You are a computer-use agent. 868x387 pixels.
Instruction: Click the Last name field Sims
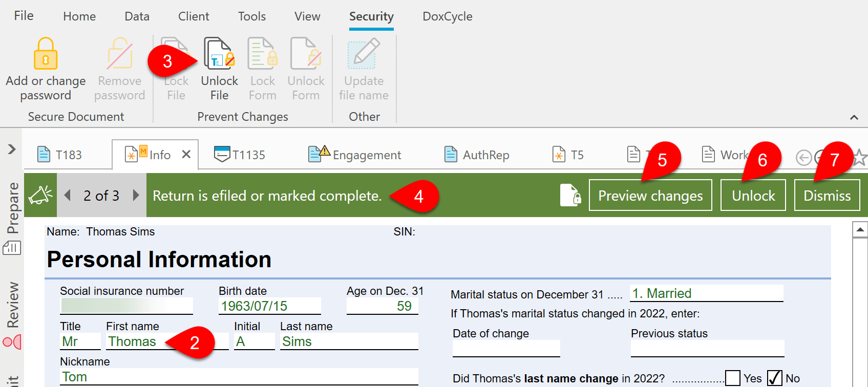pyautogui.click(x=349, y=341)
